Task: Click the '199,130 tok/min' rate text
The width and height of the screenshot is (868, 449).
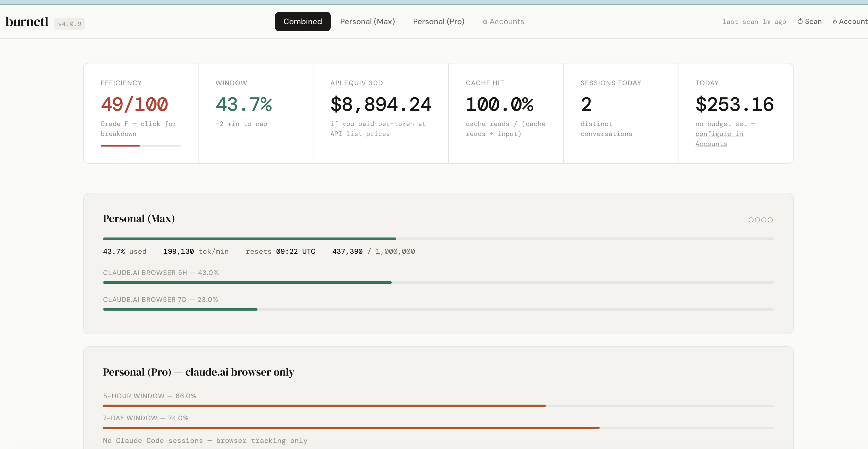Action: point(196,251)
